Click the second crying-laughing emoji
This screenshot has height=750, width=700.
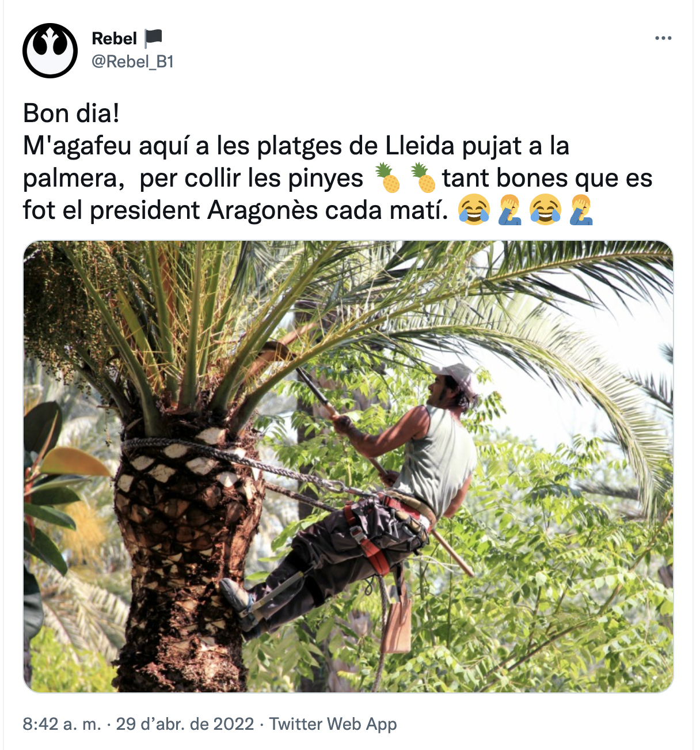545,210
